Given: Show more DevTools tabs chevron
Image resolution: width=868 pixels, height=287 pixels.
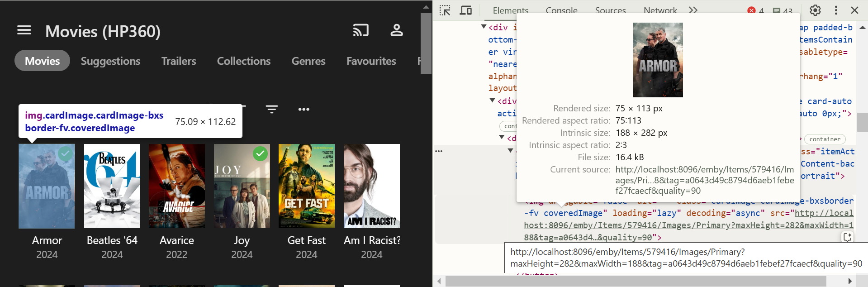Looking at the screenshot, I should 693,10.
